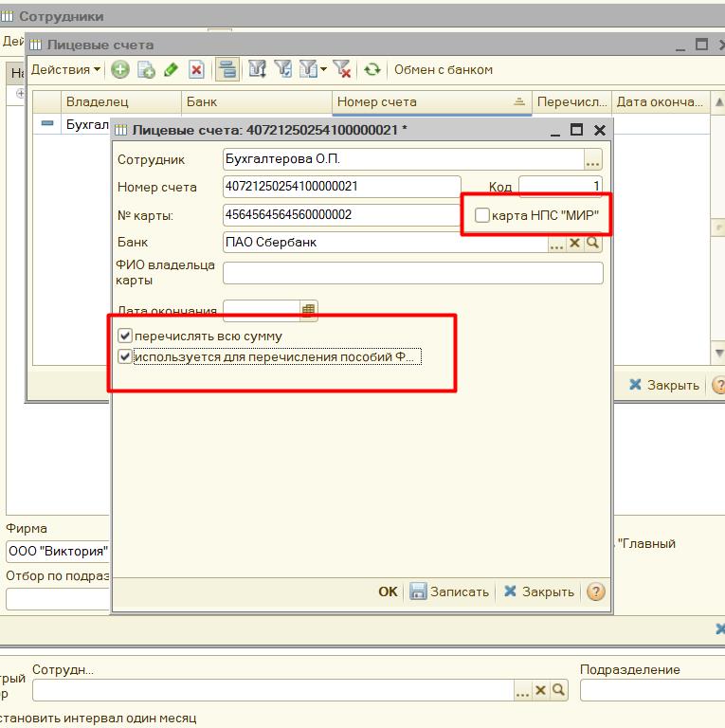Toggle используется для перечисления пособий checkbox
Screen dimensions: 725x728
click(125, 357)
